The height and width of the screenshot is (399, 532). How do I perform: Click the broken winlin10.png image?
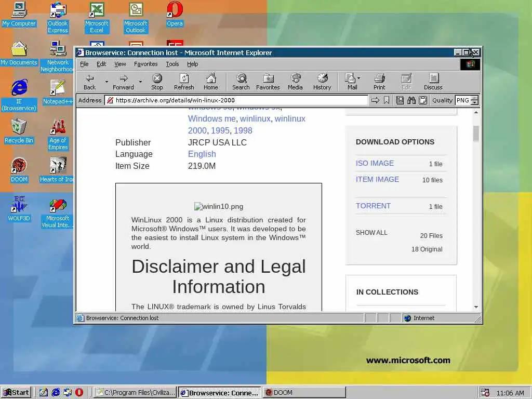219,206
